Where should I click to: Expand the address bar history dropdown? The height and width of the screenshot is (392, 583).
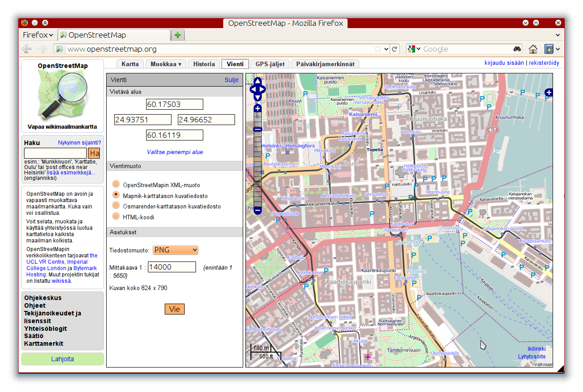pos(386,49)
